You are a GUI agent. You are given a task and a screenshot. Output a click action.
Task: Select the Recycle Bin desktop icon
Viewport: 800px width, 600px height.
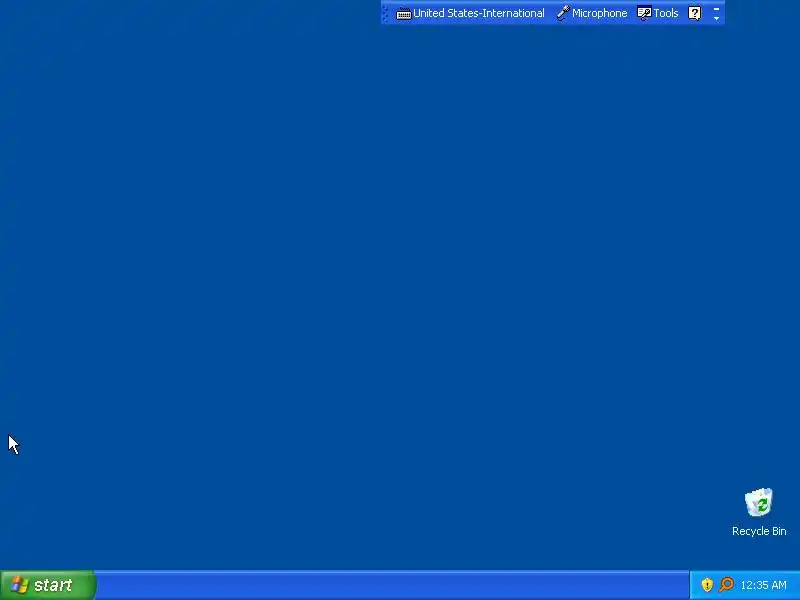(759, 512)
